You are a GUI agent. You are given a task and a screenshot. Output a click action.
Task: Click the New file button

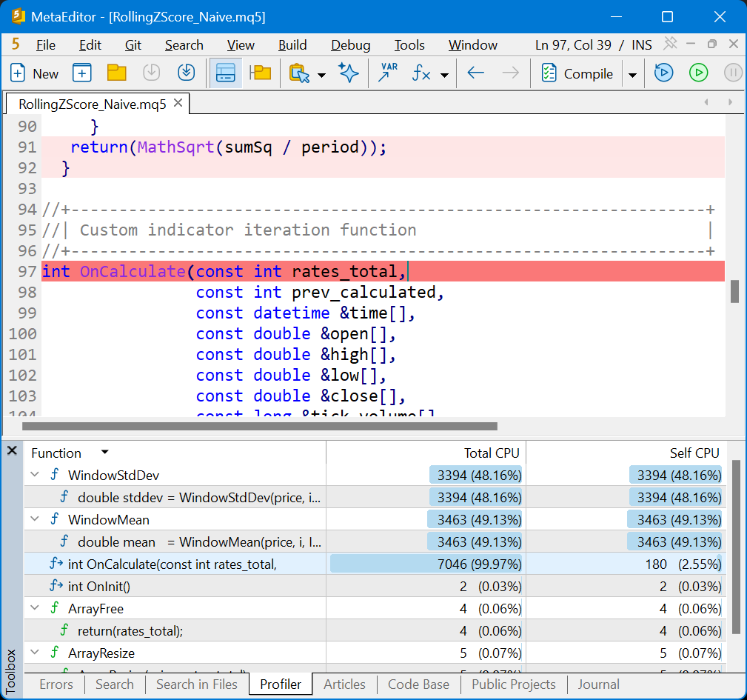pyautogui.click(x=34, y=73)
